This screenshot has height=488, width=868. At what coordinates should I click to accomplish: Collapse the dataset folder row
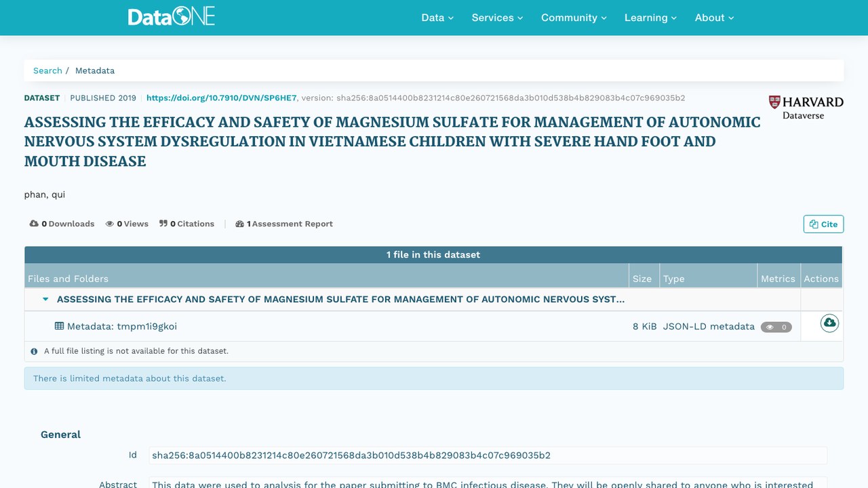(x=45, y=299)
